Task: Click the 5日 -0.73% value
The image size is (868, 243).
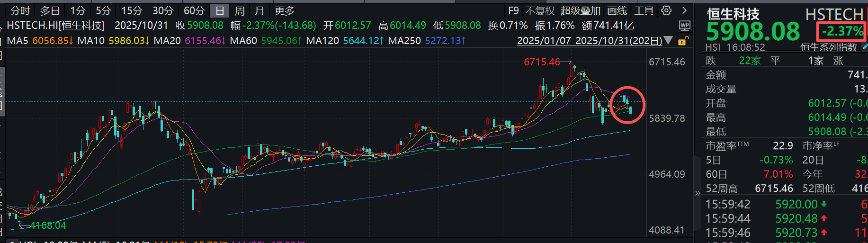Action: 776,160
